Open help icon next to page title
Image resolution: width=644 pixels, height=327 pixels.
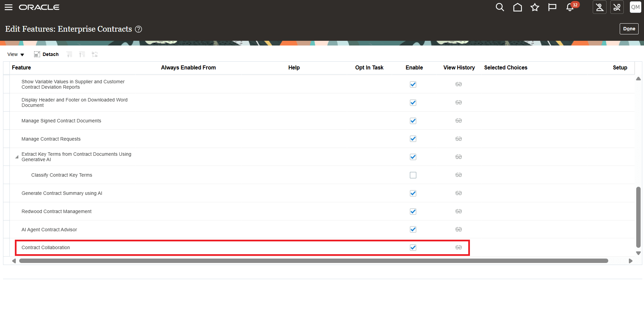click(138, 29)
